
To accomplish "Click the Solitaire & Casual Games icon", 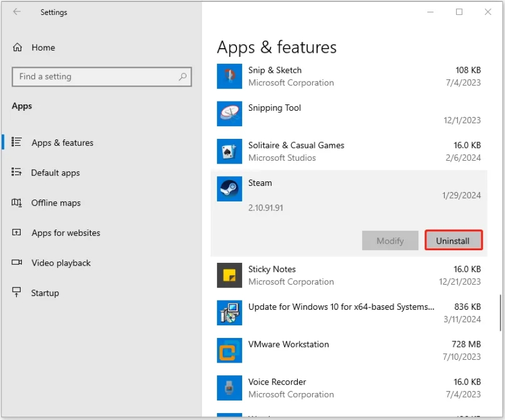I will pyautogui.click(x=229, y=151).
